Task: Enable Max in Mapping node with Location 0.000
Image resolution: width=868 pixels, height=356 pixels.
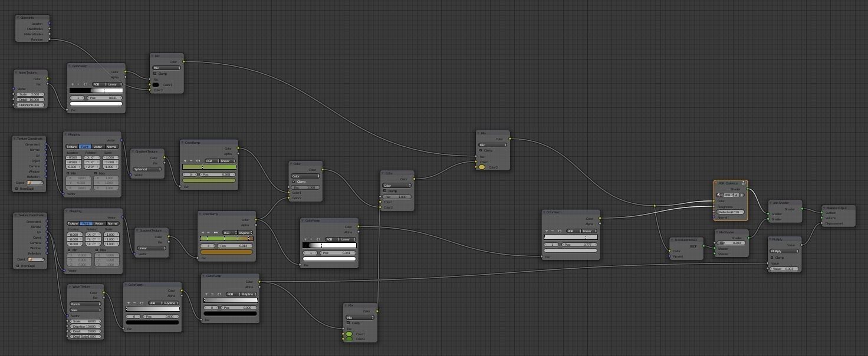Action: pyautogui.click(x=97, y=250)
